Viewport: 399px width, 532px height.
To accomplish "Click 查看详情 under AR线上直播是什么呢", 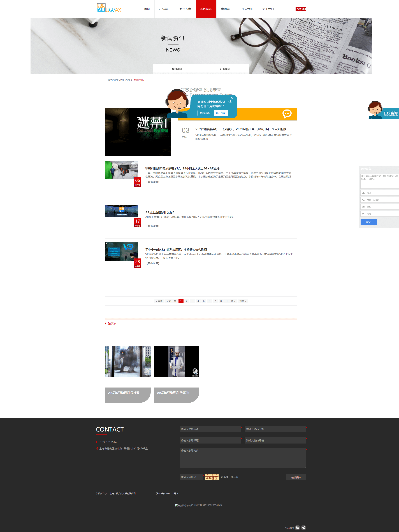I will 153,226.
